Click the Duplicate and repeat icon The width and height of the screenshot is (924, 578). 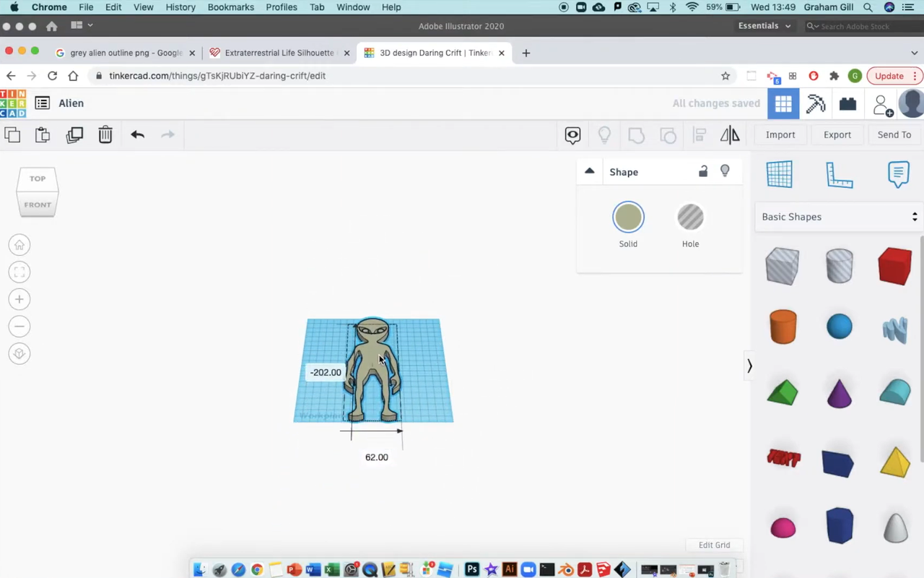(75, 134)
